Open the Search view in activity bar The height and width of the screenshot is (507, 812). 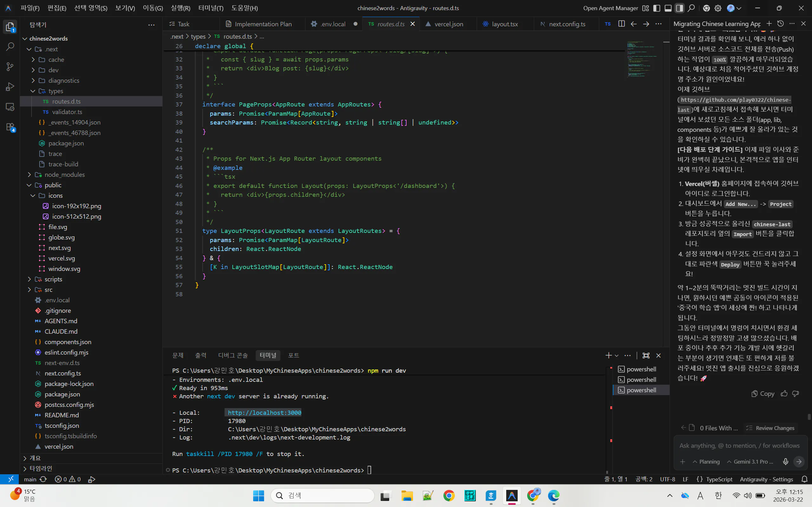(x=10, y=47)
